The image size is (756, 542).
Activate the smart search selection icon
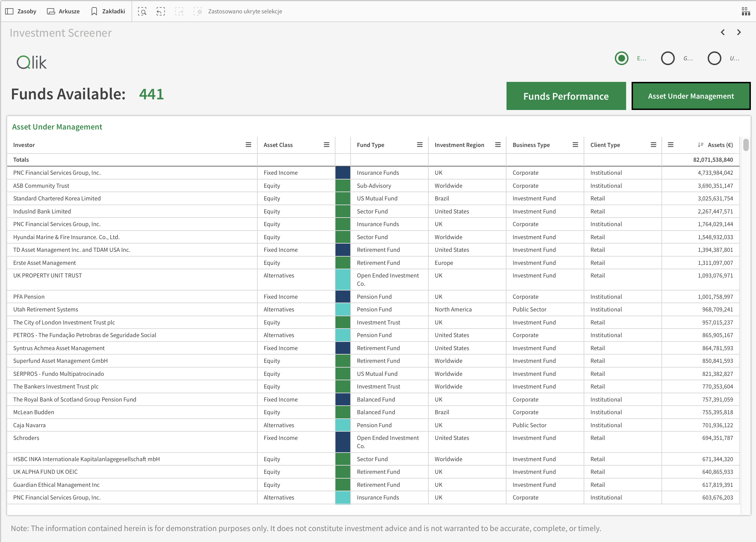point(142,11)
